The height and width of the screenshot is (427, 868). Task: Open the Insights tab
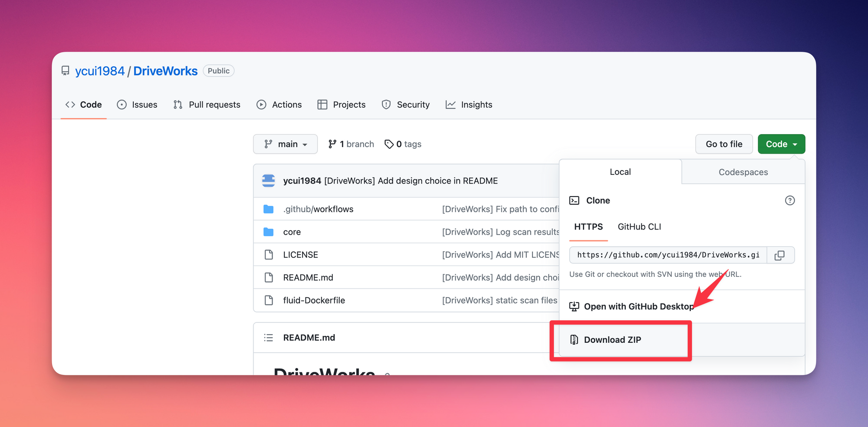469,105
